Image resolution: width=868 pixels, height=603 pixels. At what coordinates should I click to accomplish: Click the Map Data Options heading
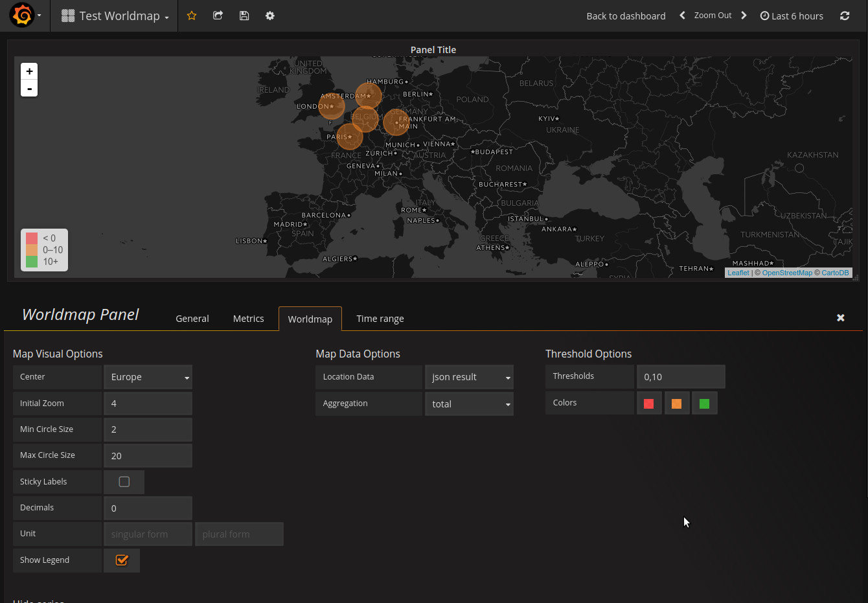pos(358,354)
